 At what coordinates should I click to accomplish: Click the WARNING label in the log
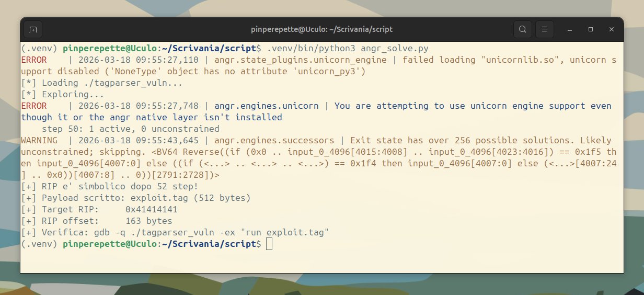click(39, 140)
